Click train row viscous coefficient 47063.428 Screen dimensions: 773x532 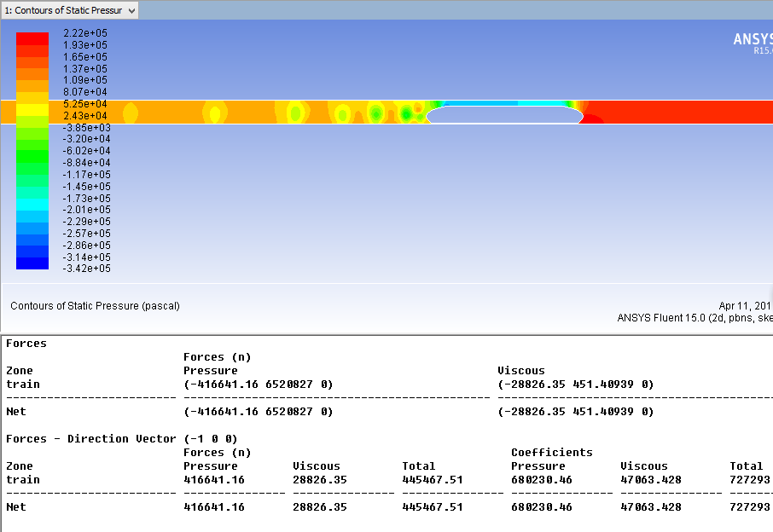651,480
